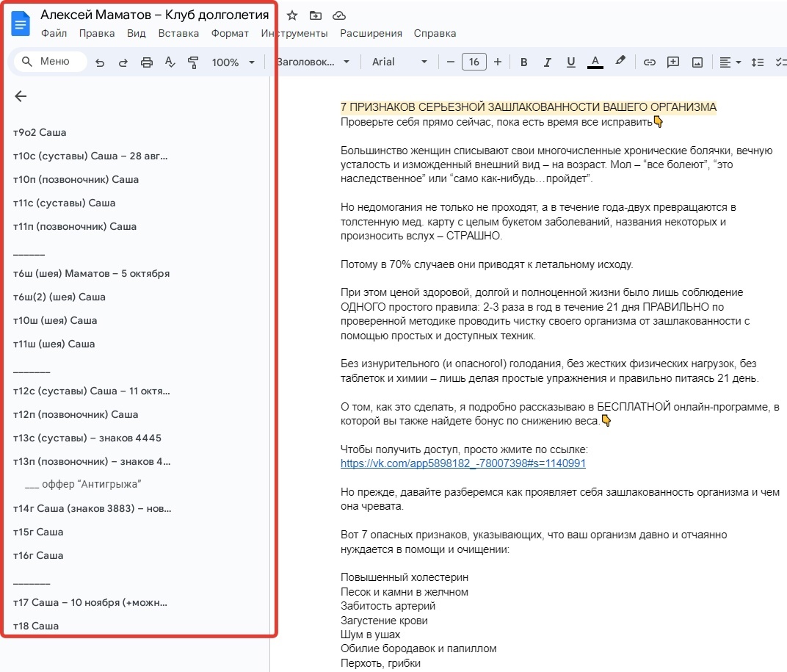Viewport: 787px width, 672px height.
Task: Go to т18 Саша heading
Action: click(x=36, y=626)
